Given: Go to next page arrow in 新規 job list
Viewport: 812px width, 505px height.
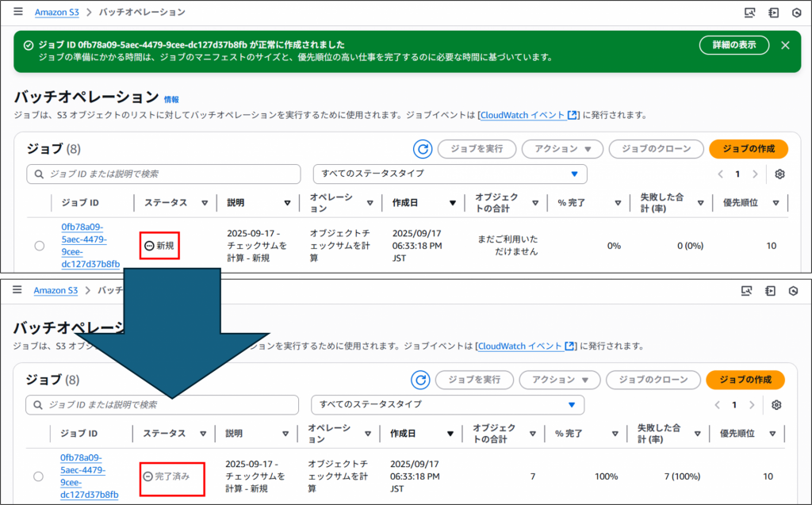Looking at the screenshot, I should [755, 174].
